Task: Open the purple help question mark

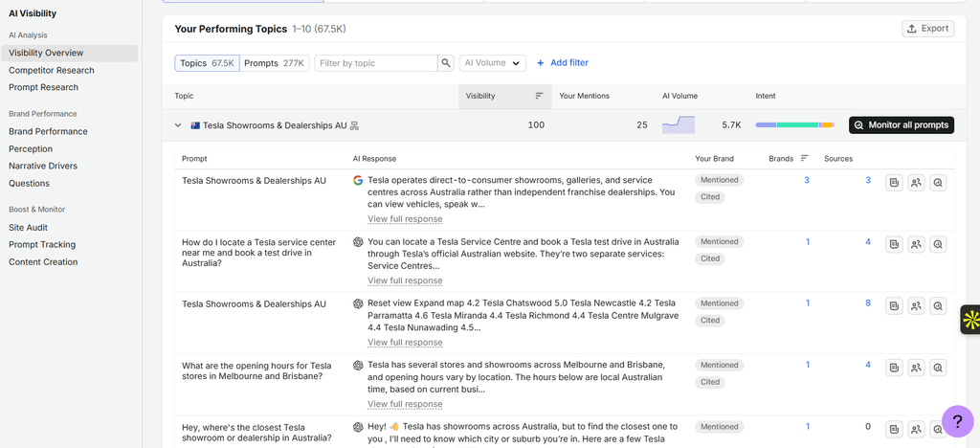Action: 957,421
